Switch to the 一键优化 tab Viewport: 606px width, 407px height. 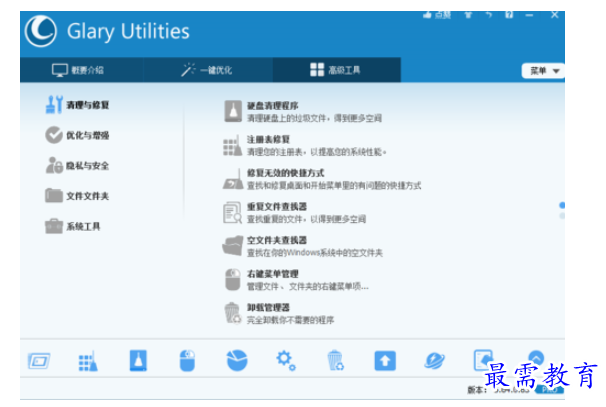(x=208, y=70)
